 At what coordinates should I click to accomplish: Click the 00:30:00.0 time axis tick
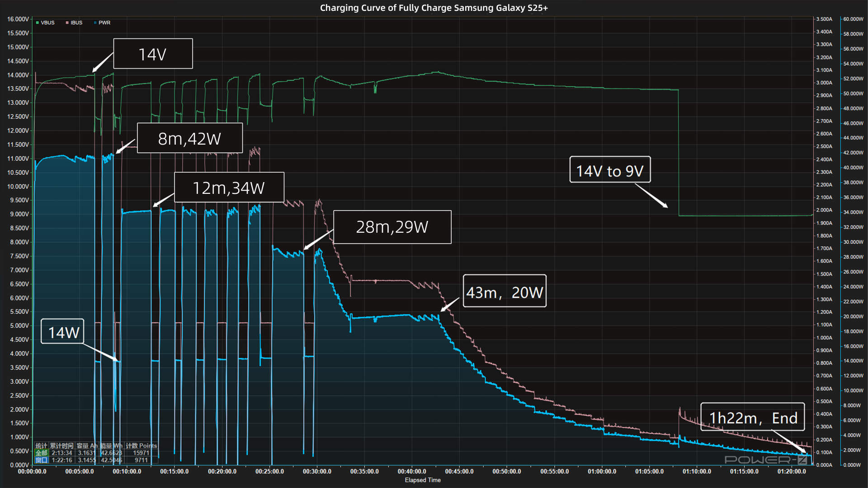tap(317, 471)
